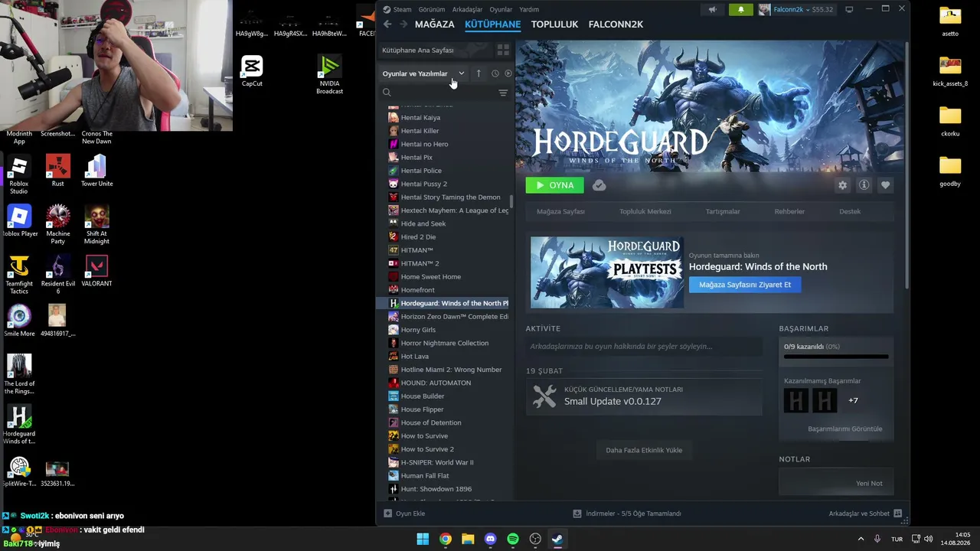This screenshot has height=551, width=980.
Task: Click the Oyun Ekle plus icon
Action: pyautogui.click(x=387, y=514)
